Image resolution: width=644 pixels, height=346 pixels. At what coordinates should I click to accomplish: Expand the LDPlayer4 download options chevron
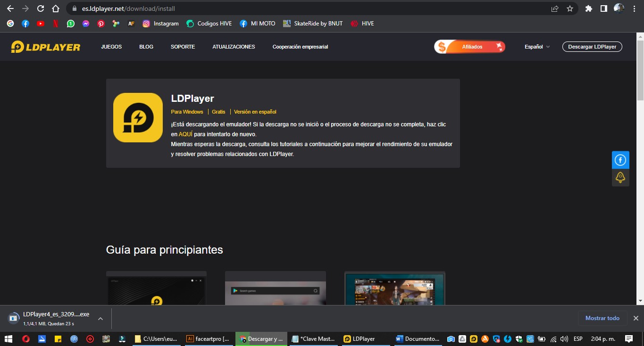click(100, 319)
